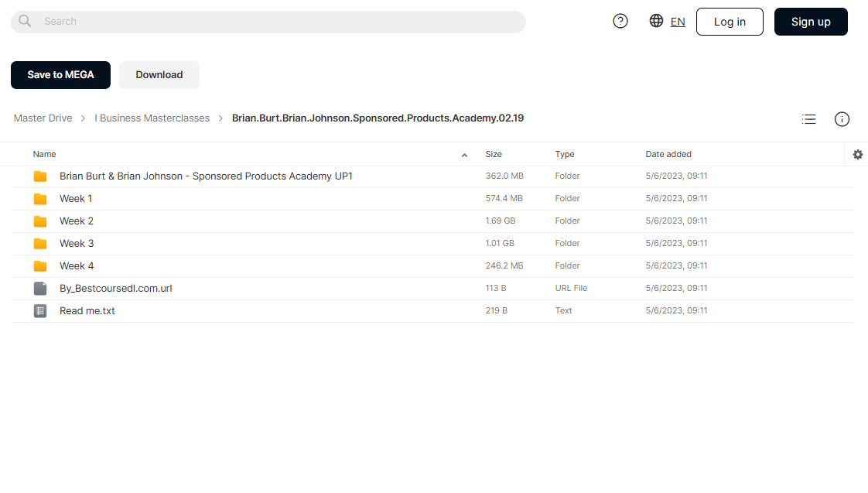Click the 246.2 MB size value
Viewport: 868px width, 493px height.
pyautogui.click(x=504, y=265)
